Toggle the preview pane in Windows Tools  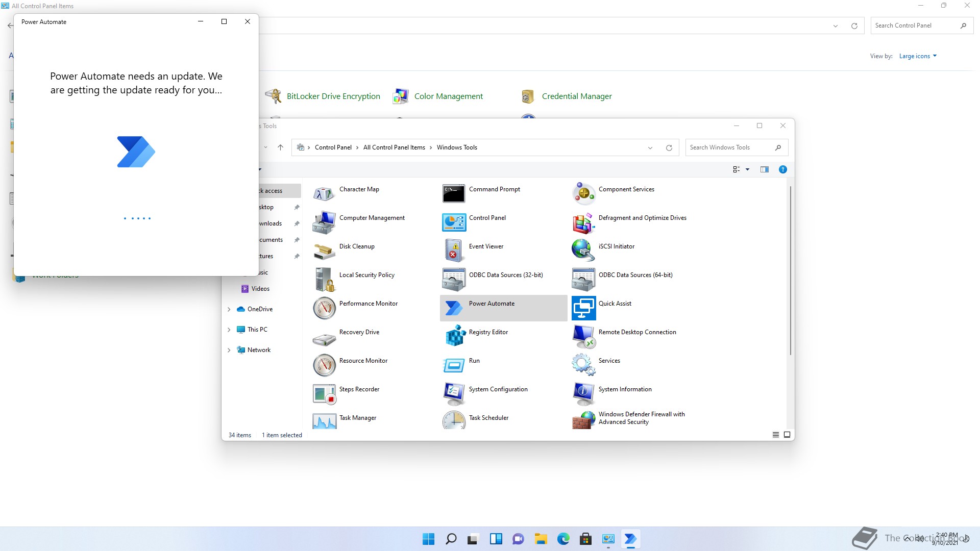tap(764, 169)
